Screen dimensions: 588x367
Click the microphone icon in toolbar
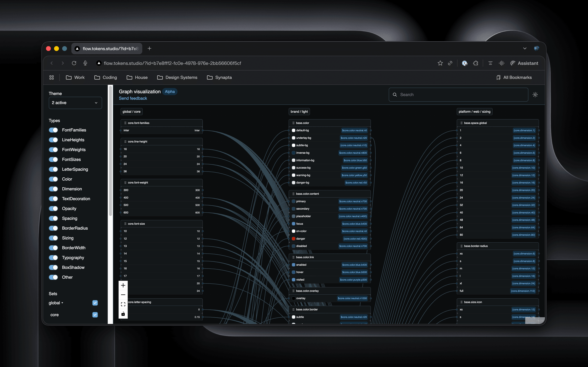pos(85,63)
